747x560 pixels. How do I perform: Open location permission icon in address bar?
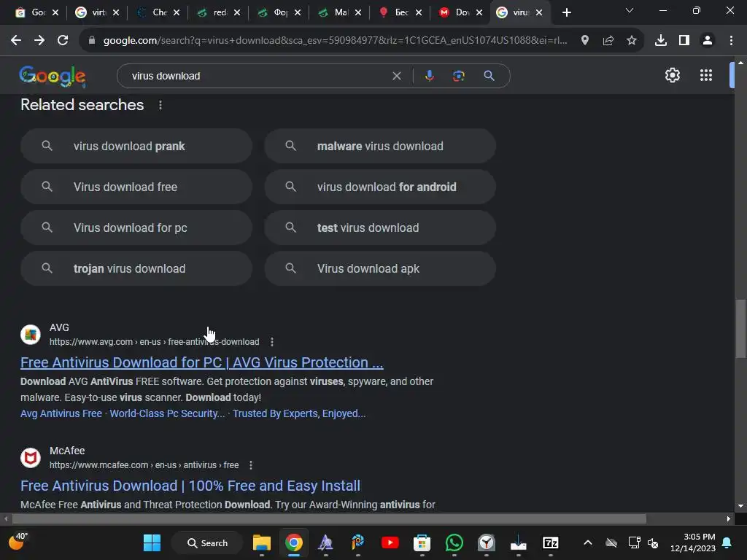pyautogui.click(x=584, y=41)
